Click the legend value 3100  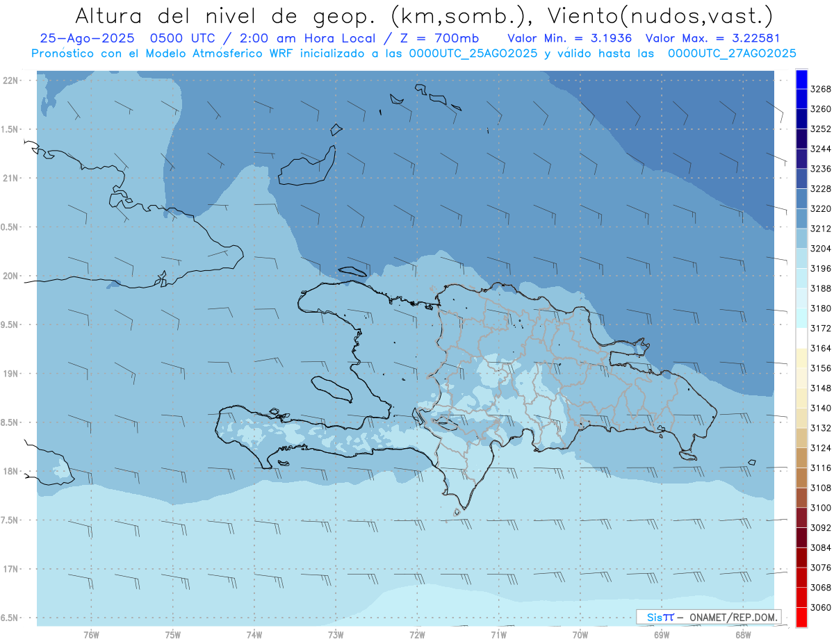(821, 508)
